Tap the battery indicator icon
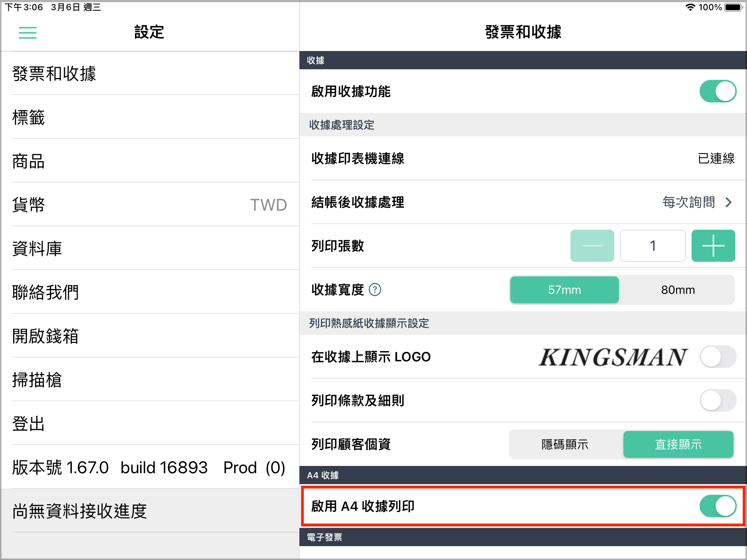 733,7
